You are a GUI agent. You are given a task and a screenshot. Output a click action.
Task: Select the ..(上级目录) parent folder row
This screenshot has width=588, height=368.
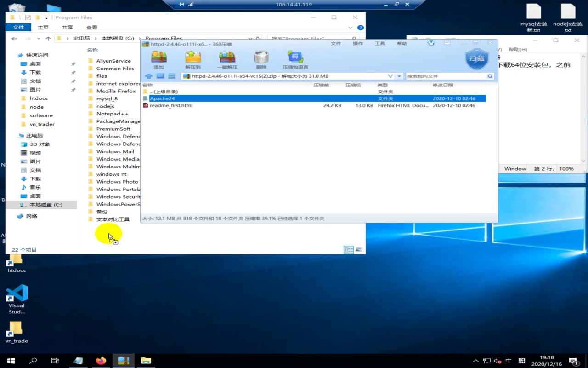(x=314, y=92)
